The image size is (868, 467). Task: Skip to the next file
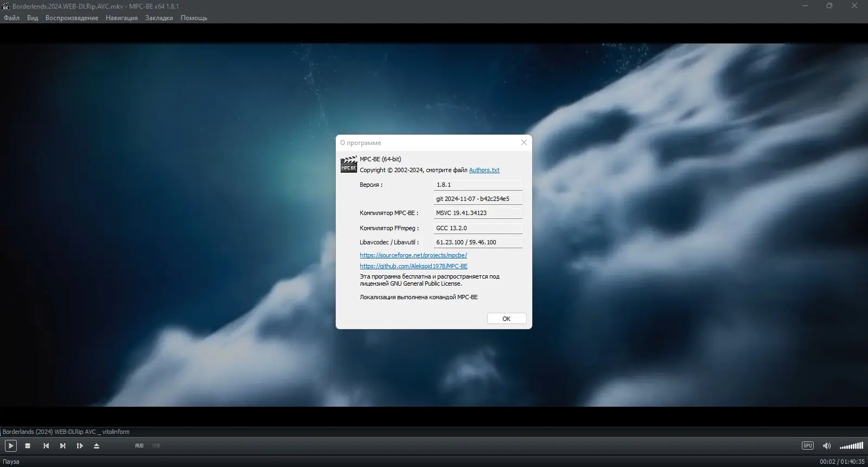(x=63, y=446)
